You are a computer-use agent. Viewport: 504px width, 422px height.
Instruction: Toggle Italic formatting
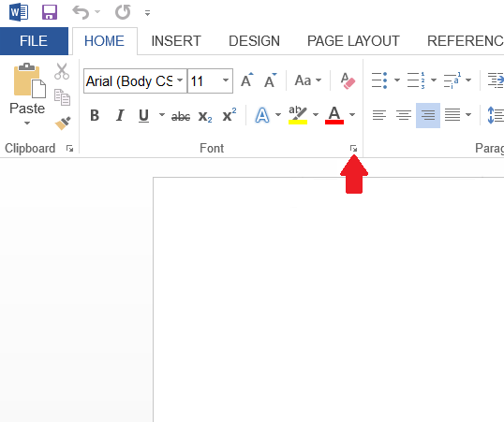pyautogui.click(x=120, y=115)
